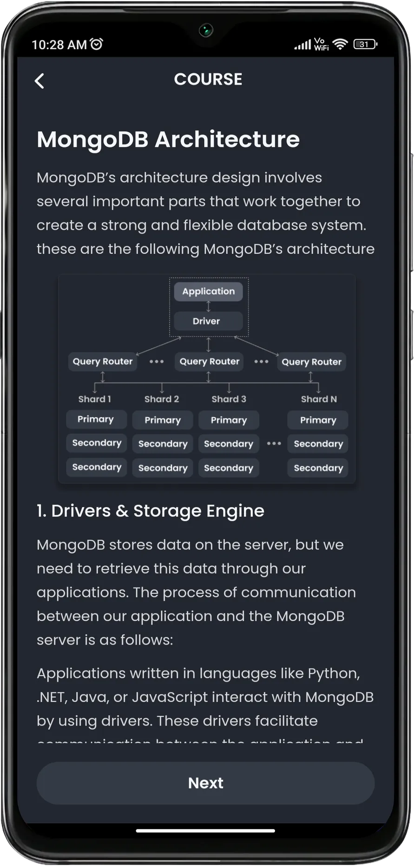
Task: Tap the COURSE header title
Action: [x=208, y=79]
